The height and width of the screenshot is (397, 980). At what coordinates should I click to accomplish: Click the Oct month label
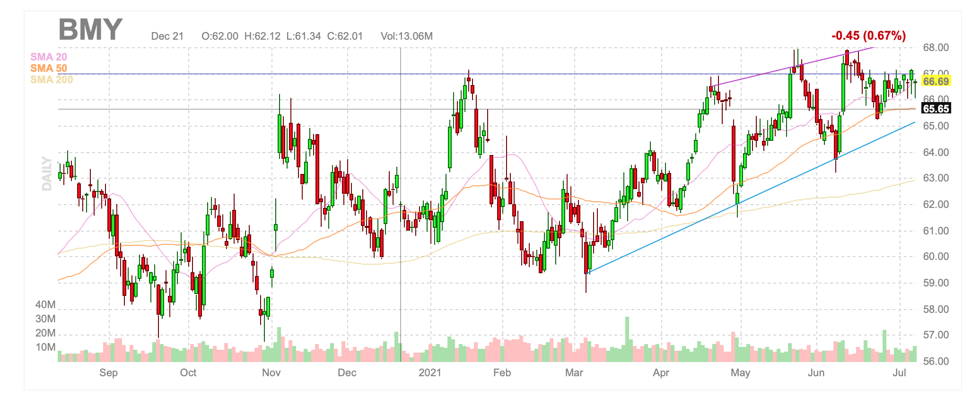pyautogui.click(x=188, y=373)
